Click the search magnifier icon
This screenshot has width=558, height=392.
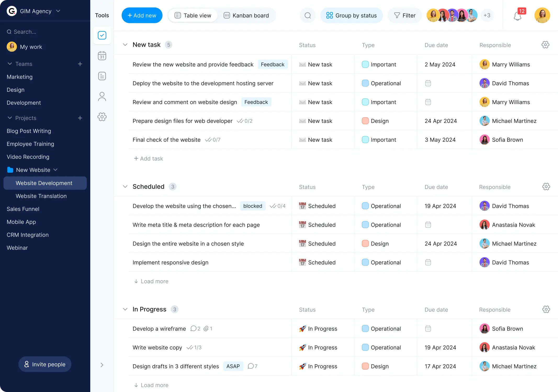[x=308, y=15]
